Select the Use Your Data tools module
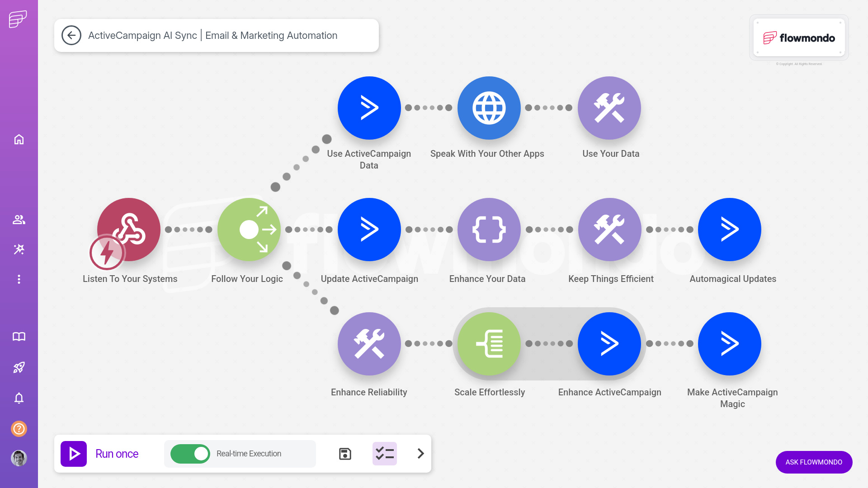The image size is (868, 488). (609, 108)
